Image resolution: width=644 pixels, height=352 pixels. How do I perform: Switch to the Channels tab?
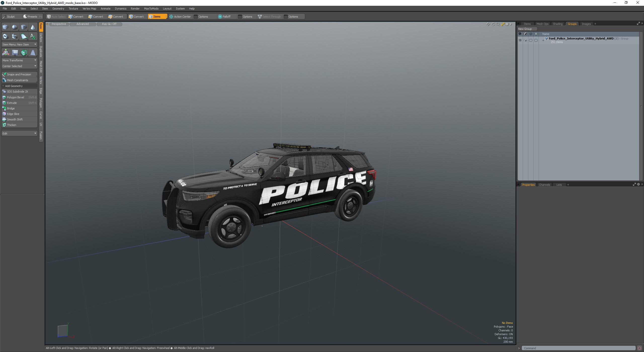coord(544,185)
